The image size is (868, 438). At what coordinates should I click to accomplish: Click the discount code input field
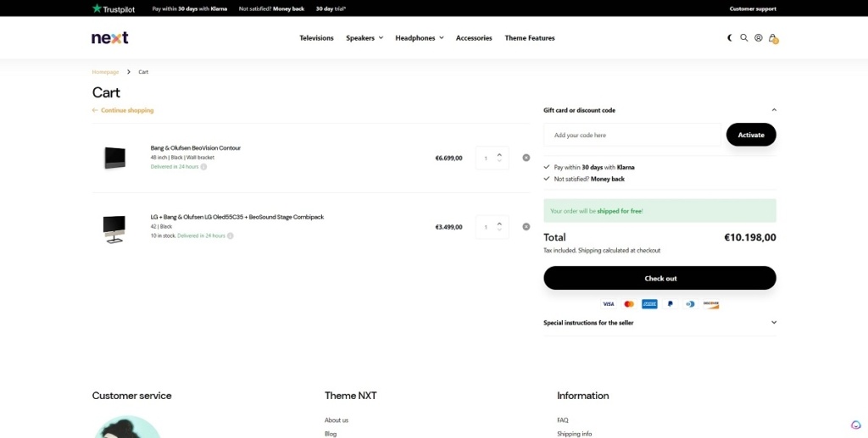coord(632,135)
